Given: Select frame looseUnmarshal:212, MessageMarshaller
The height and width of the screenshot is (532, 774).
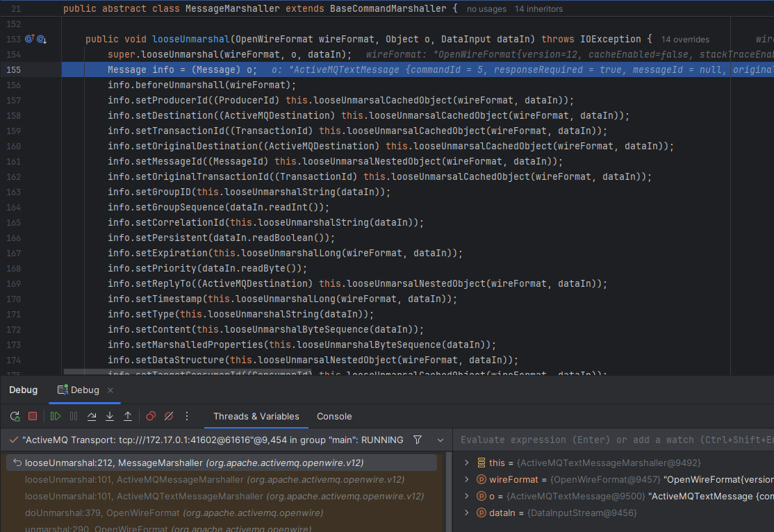Looking at the screenshot, I should pyautogui.click(x=221, y=463).
